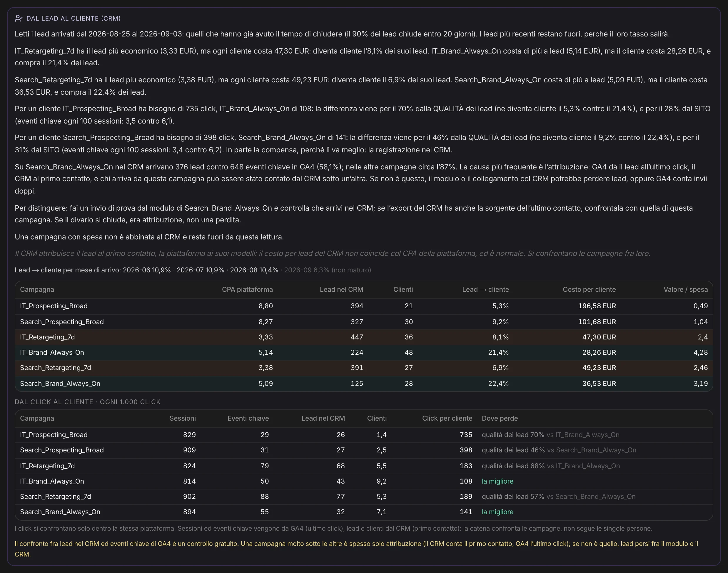The image size is (728, 573).
Task: Click value 4,28 in the Valore / spesa column
Action: click(x=700, y=353)
